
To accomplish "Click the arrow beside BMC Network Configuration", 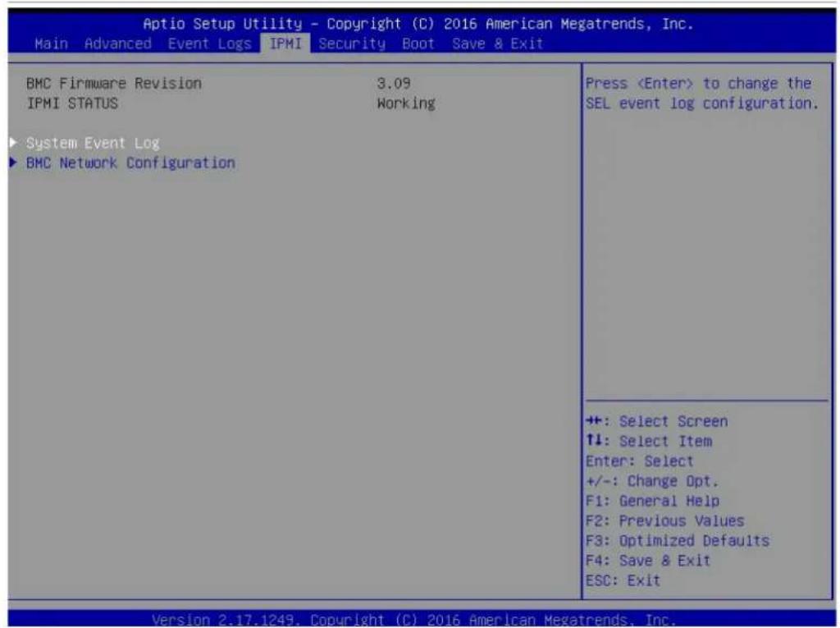I will [x=14, y=163].
